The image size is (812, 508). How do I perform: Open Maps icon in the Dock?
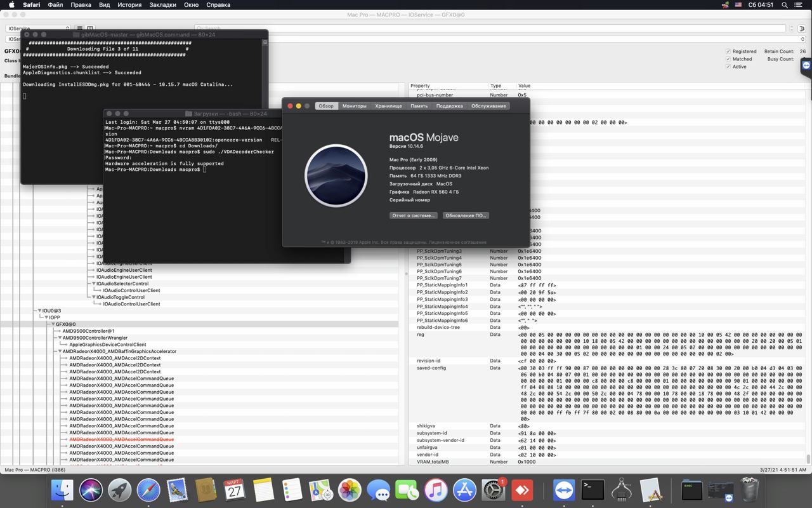(321, 490)
